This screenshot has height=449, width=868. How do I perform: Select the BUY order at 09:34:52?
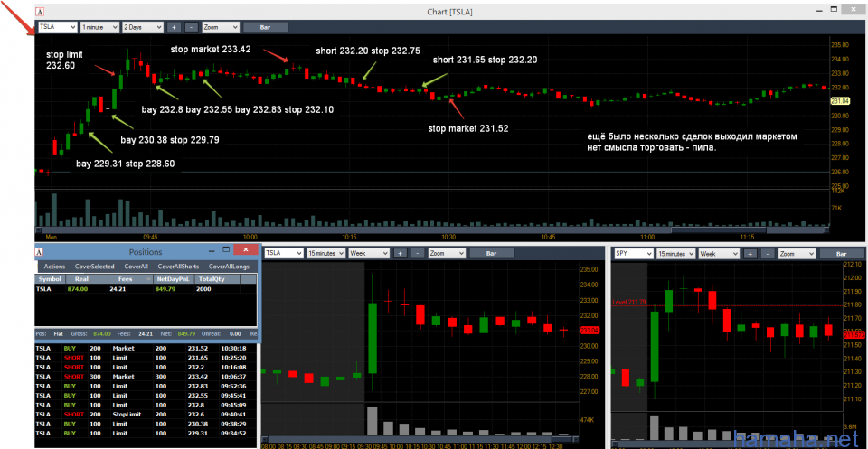pos(146,433)
